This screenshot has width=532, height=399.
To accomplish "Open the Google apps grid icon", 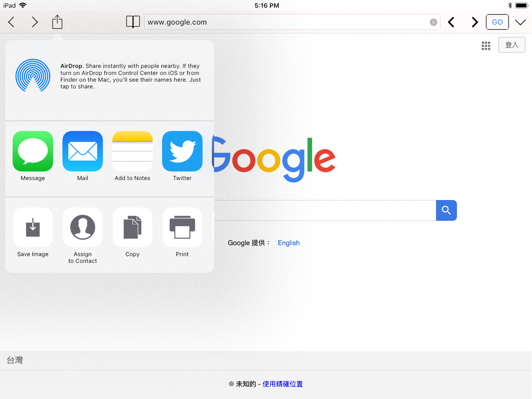I will (486, 46).
